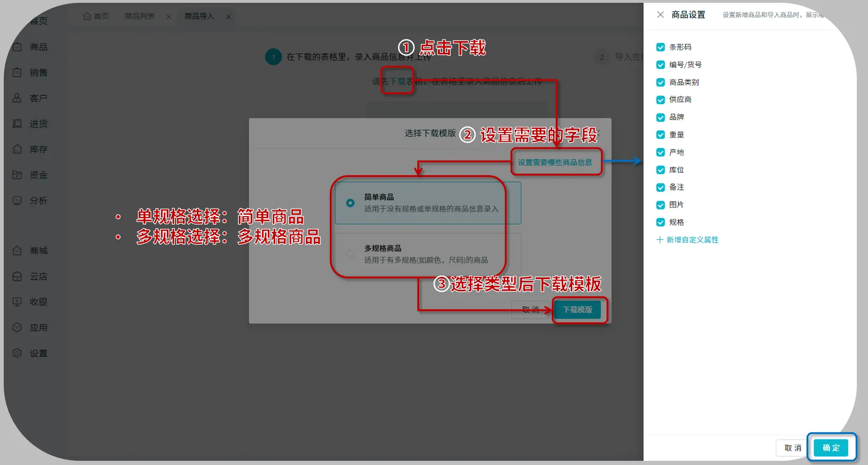Image resolution: width=868 pixels, height=465 pixels.
Task: Click the 下载模版 button
Action: click(577, 310)
